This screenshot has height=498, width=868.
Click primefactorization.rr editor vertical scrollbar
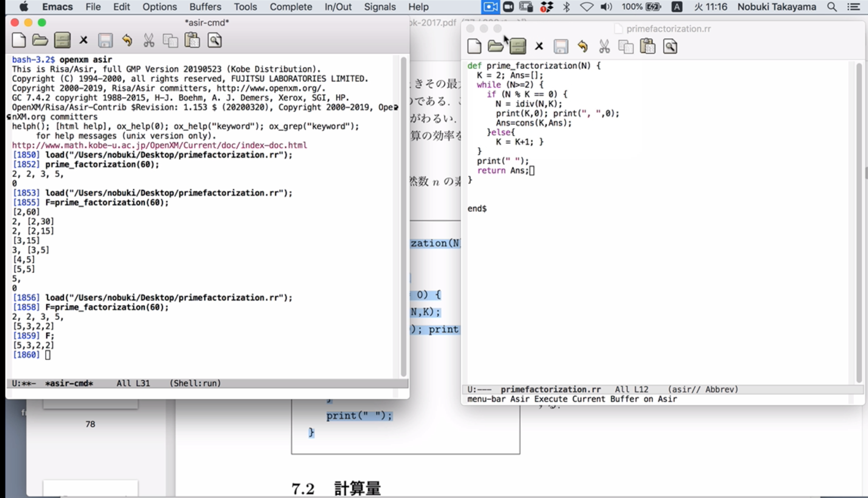point(859,222)
